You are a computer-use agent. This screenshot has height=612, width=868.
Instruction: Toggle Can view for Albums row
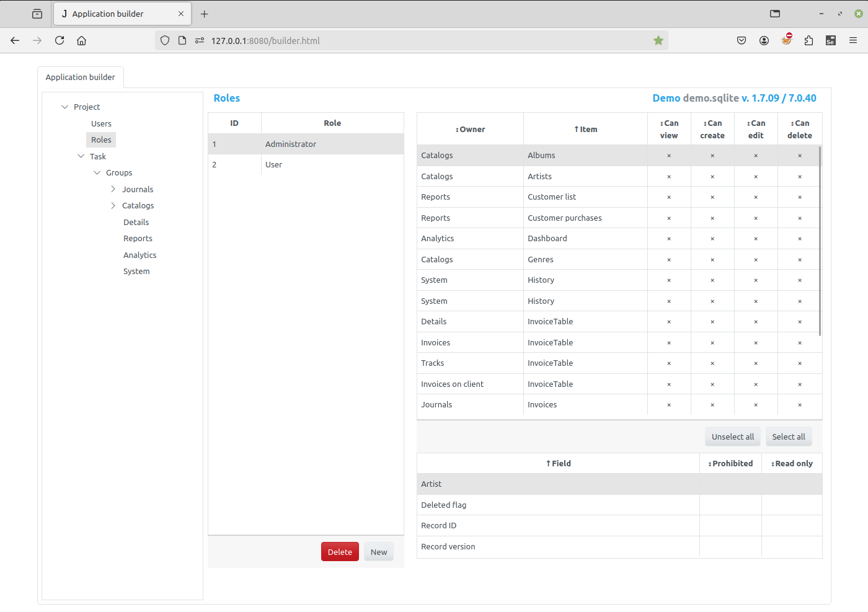pos(669,156)
